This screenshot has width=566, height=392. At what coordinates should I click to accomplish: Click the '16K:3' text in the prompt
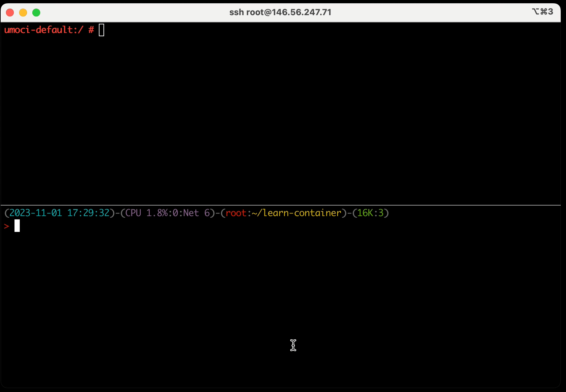[371, 213]
